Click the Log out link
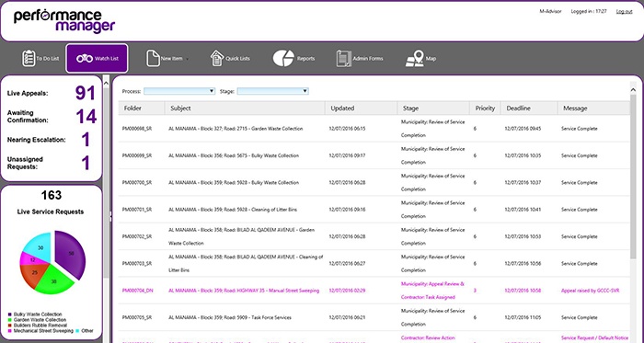 [x=624, y=11]
